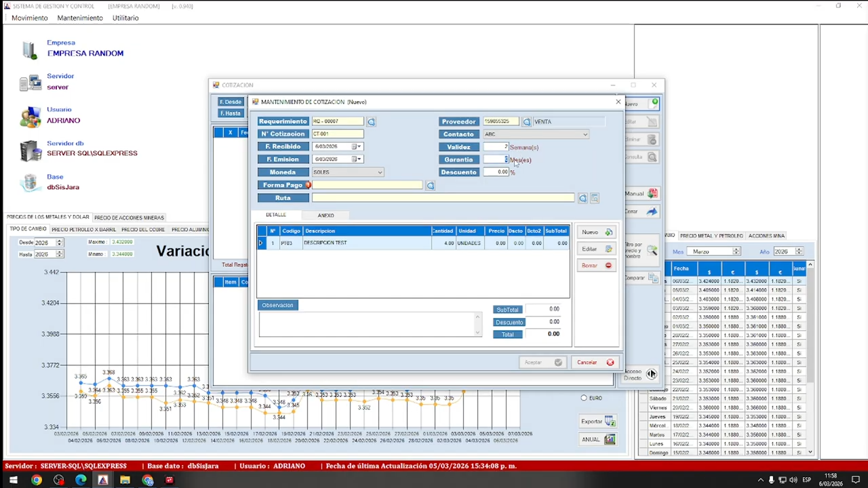Click the Acceso Directo icon
This screenshot has width=868, height=488.
(x=651, y=374)
